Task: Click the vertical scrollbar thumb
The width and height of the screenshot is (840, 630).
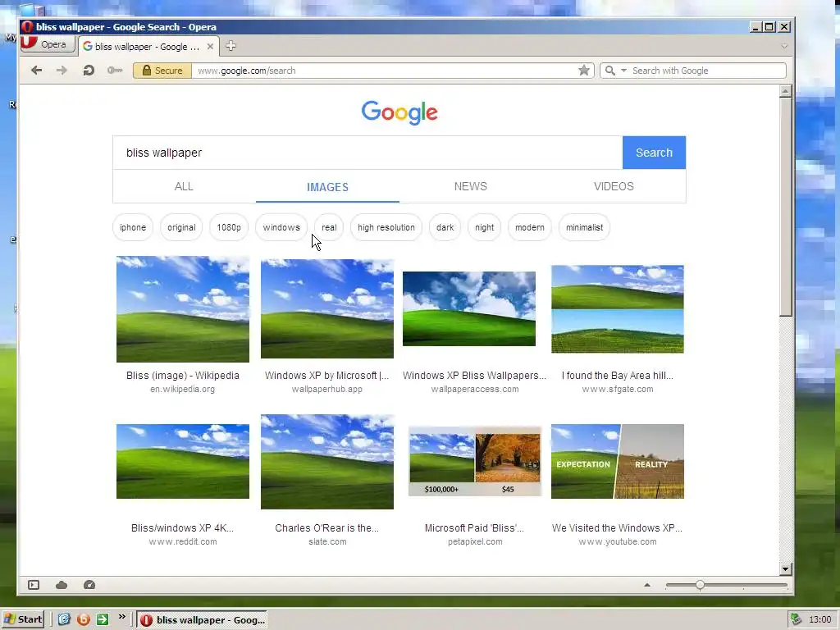Action: click(x=785, y=207)
